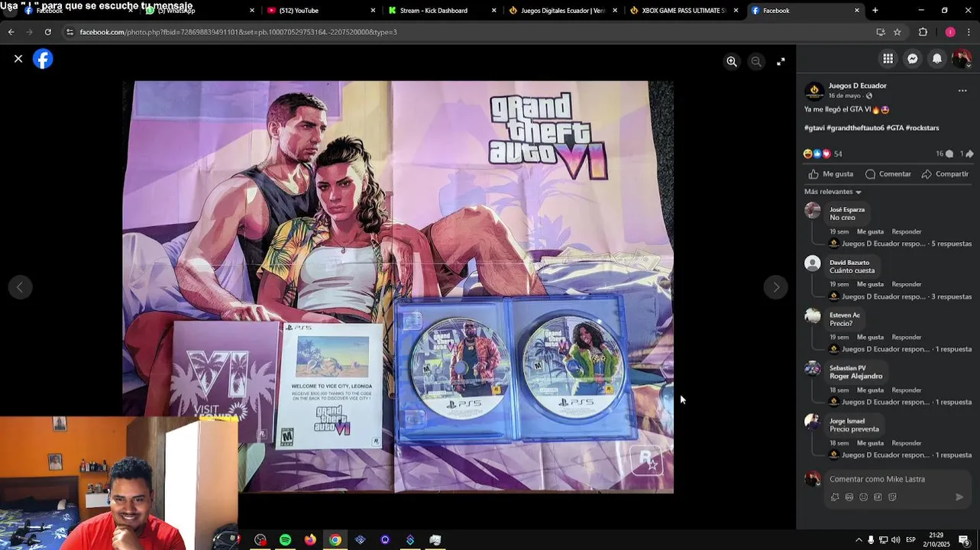Open the #gtavi hashtag
980x550 pixels.
pyautogui.click(x=814, y=128)
